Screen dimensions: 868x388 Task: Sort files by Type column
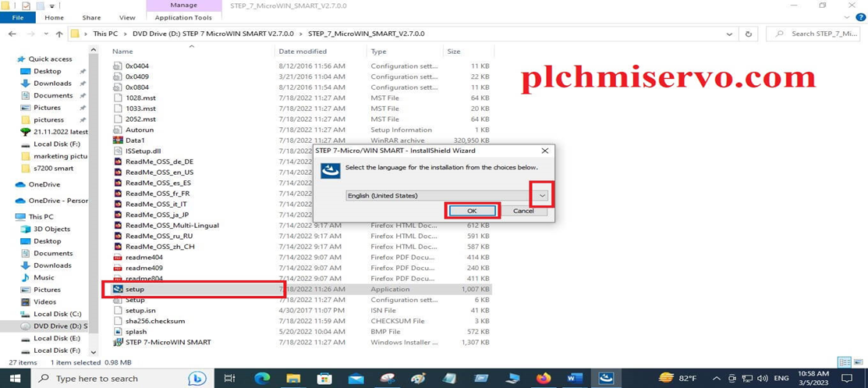(379, 52)
